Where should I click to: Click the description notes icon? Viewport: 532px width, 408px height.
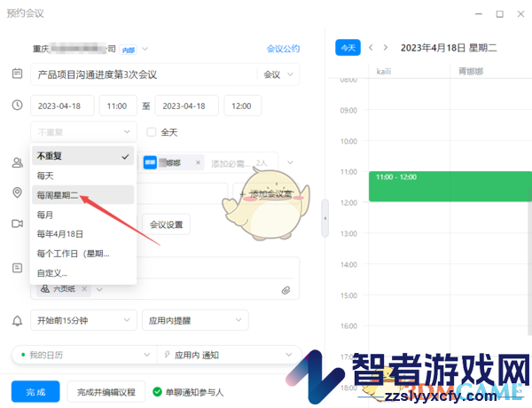(x=18, y=268)
